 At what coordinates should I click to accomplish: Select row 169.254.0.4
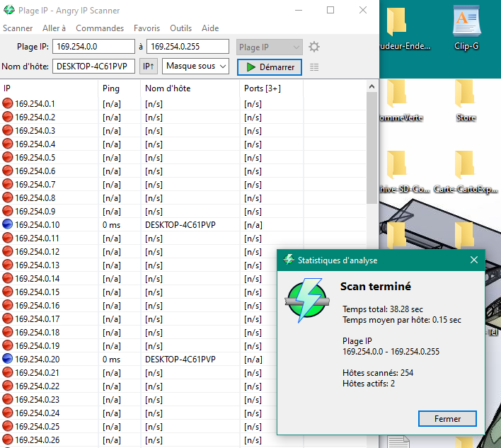point(183,144)
